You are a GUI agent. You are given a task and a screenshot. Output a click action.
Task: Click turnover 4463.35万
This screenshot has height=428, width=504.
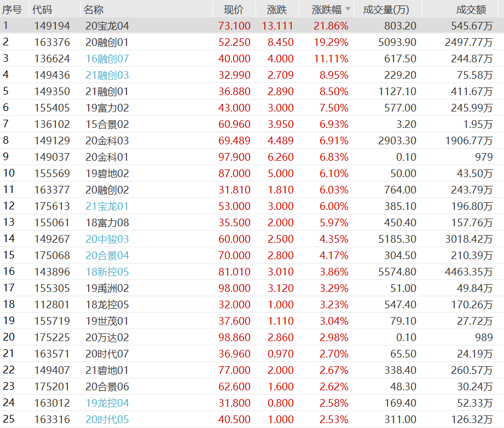468,272
